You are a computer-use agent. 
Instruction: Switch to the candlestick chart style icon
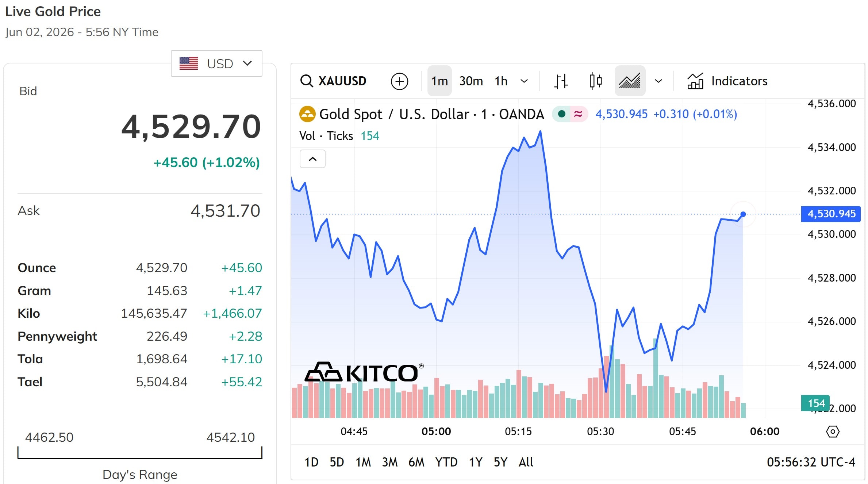[x=595, y=81]
